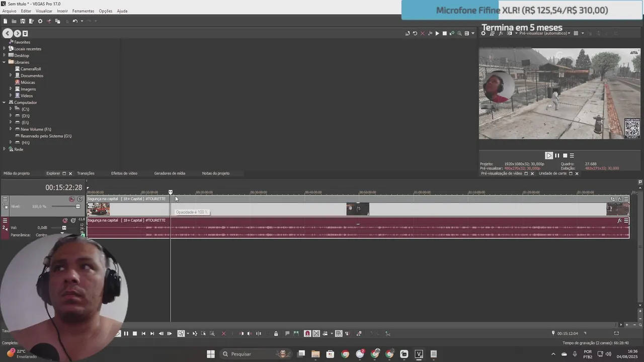Select CameraRoll folder

point(31,69)
